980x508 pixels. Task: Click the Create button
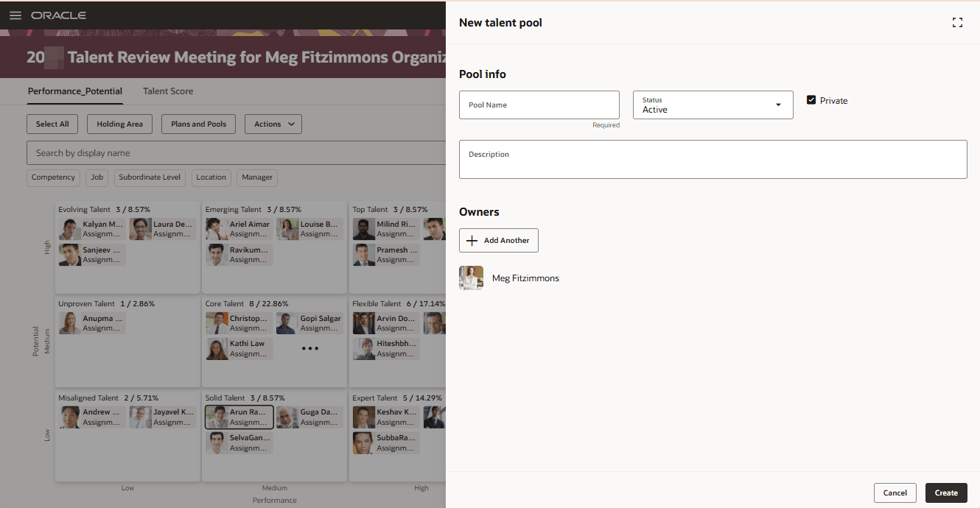tap(946, 493)
